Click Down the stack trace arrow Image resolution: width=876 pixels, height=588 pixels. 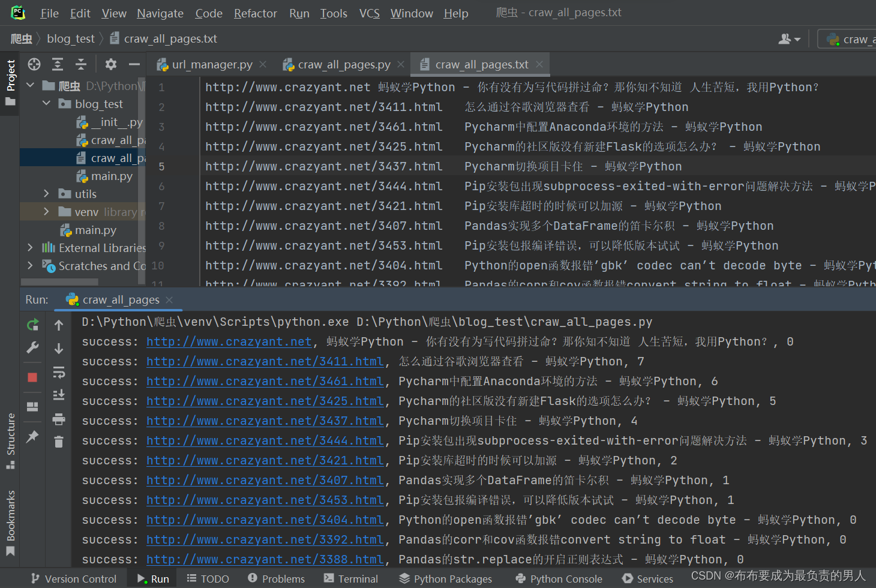click(x=59, y=349)
